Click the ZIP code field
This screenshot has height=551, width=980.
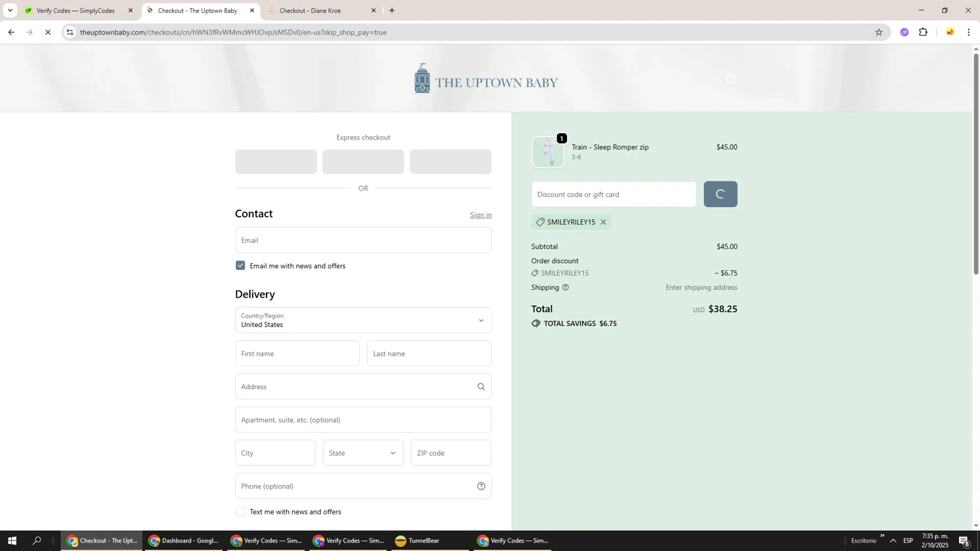coord(451,453)
